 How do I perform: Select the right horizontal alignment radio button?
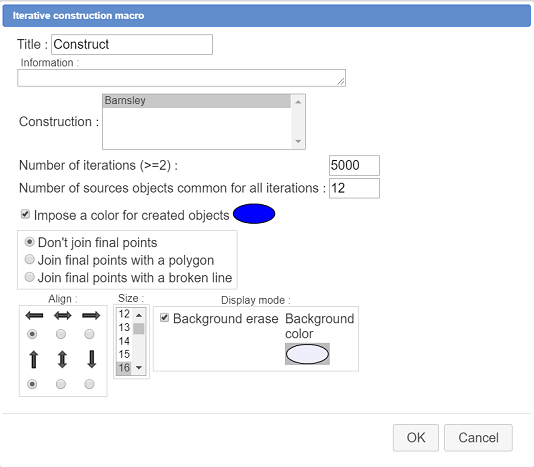89,334
